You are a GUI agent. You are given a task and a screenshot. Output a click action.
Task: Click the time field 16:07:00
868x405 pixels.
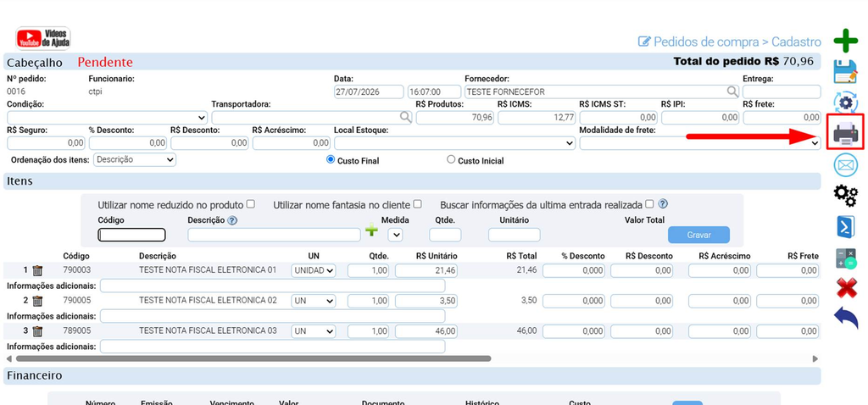click(x=435, y=92)
